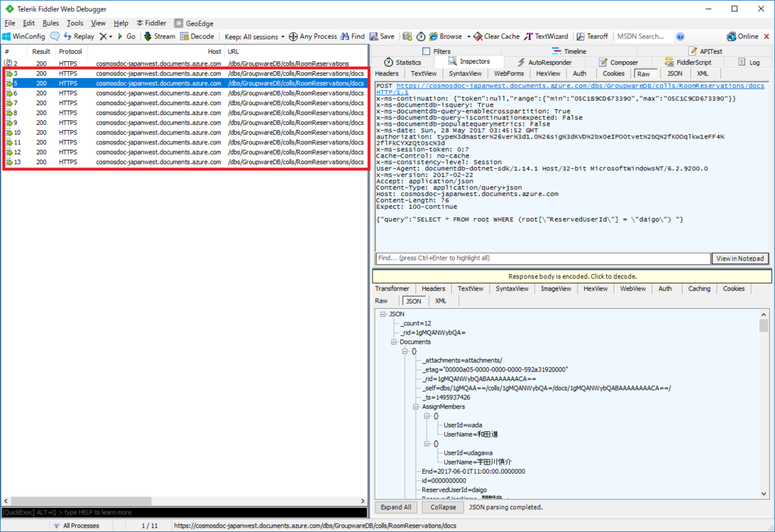775x532 pixels.
Task: Collapse the Documents tree node
Action: (x=394, y=341)
